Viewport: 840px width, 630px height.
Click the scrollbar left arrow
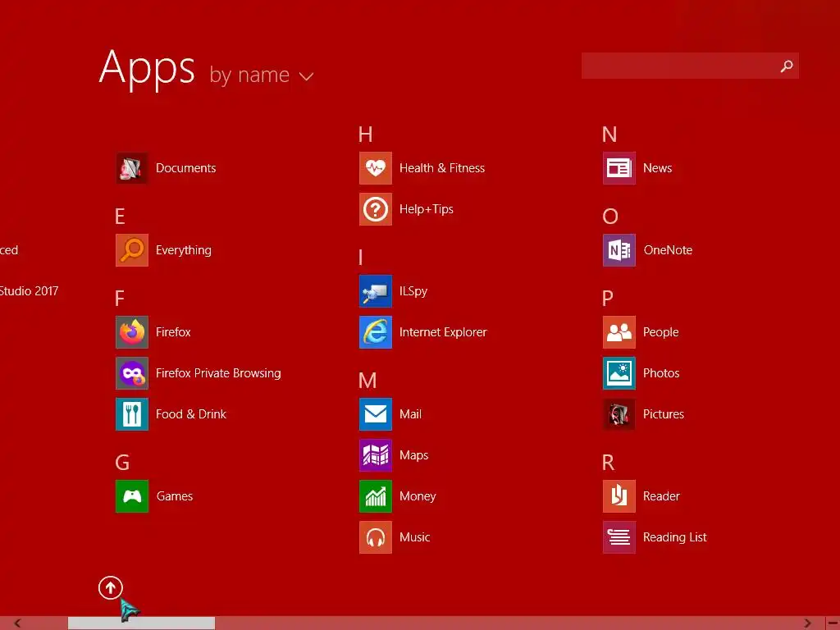[x=18, y=623]
